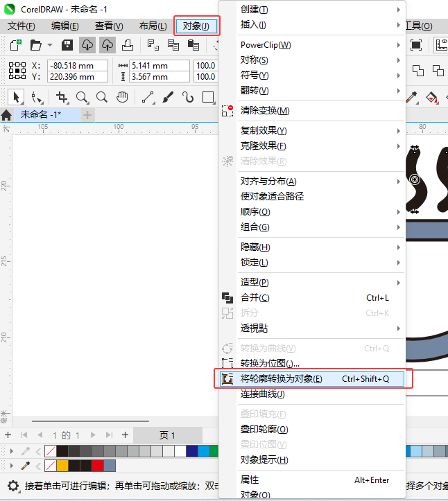The width and height of the screenshot is (448, 501).
Task: Click the object origin anchor grid icon
Action: [x=17, y=71]
